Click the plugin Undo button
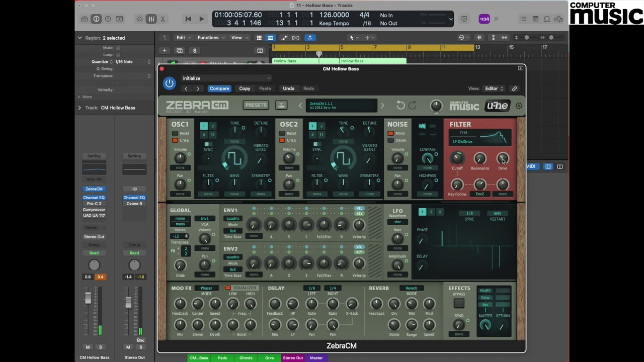This screenshot has width=644, height=362. point(288,88)
